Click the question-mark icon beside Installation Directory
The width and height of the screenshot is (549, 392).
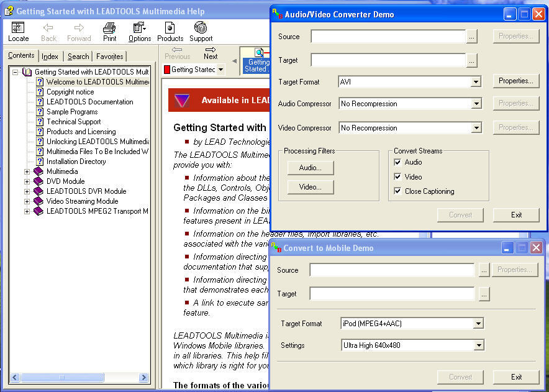[x=40, y=162]
